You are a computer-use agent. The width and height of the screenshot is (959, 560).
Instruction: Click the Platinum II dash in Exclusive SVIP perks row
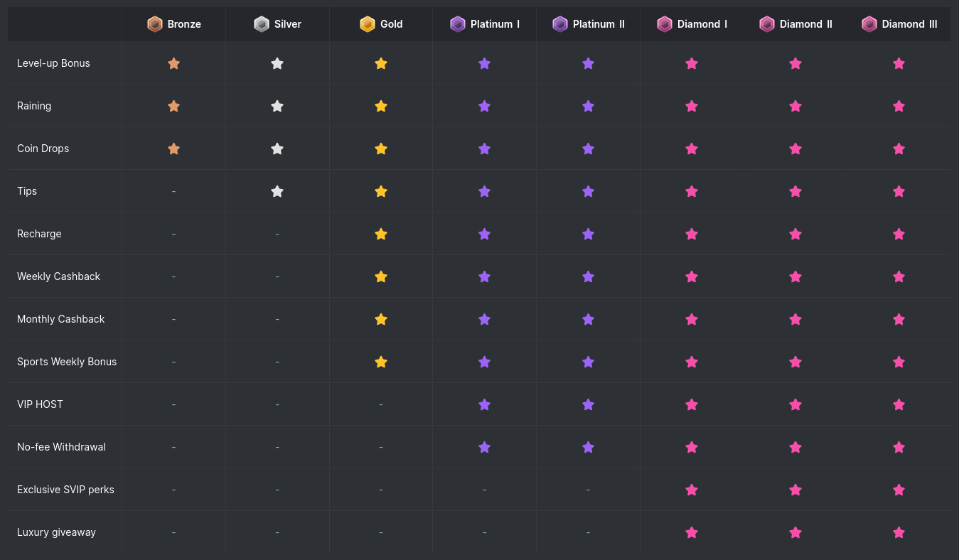point(588,490)
